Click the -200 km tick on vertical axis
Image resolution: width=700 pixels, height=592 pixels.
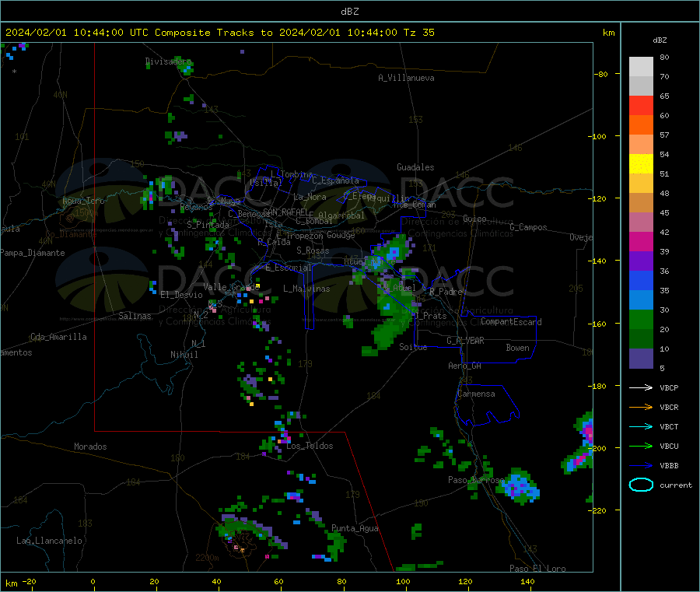tap(599, 448)
